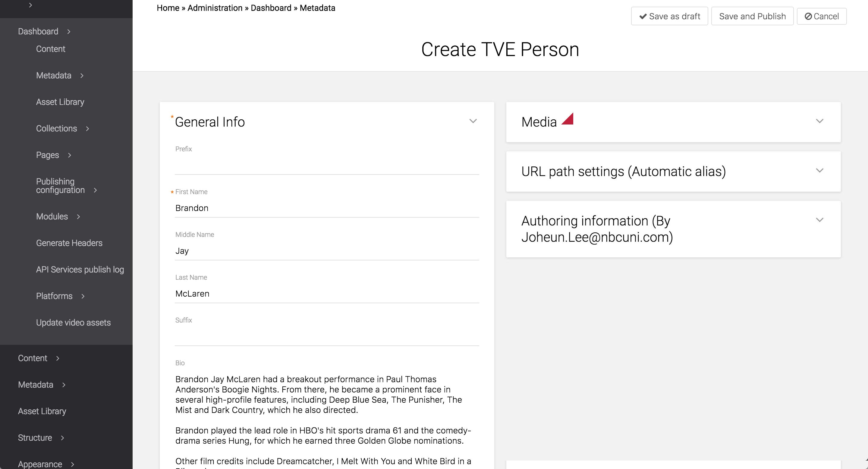Click arrow next to Platforms item
Screen dimensions: 868x469
pyautogui.click(x=83, y=296)
